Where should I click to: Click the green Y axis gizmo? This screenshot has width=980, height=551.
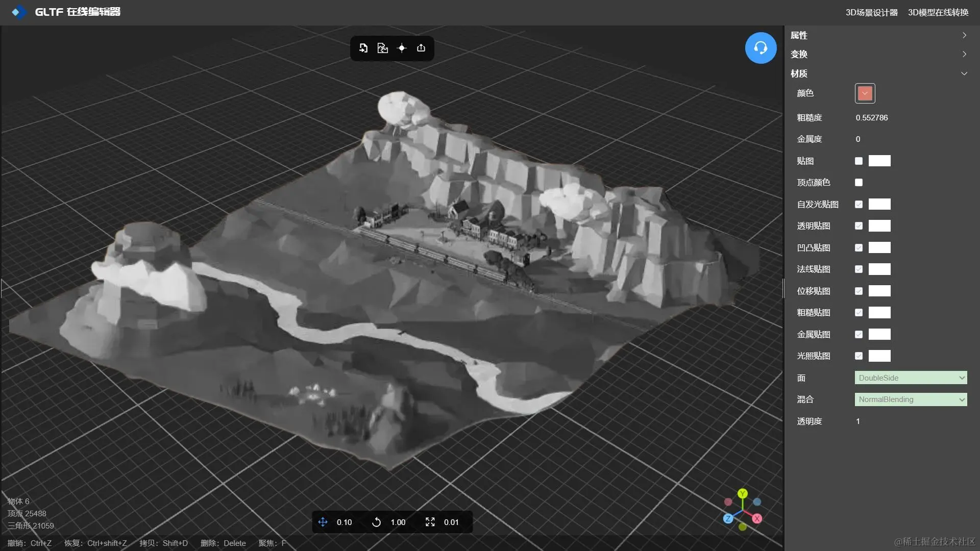coord(743,493)
